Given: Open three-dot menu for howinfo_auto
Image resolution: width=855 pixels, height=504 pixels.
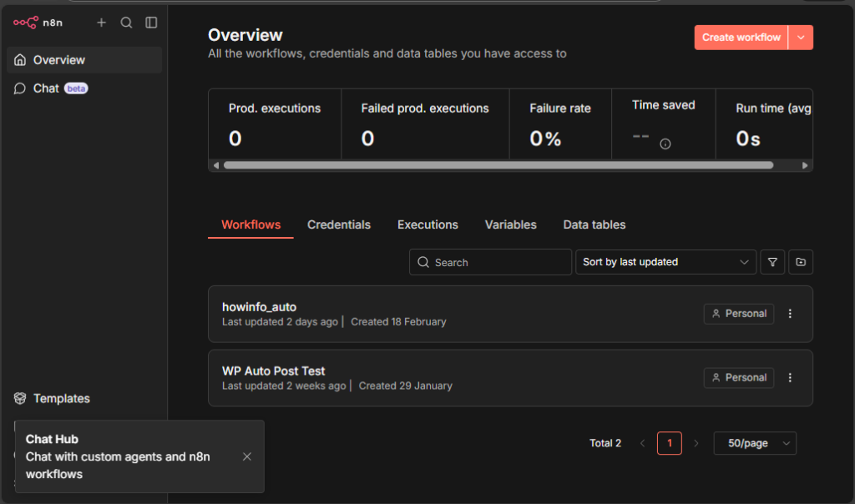Looking at the screenshot, I should [x=791, y=314].
